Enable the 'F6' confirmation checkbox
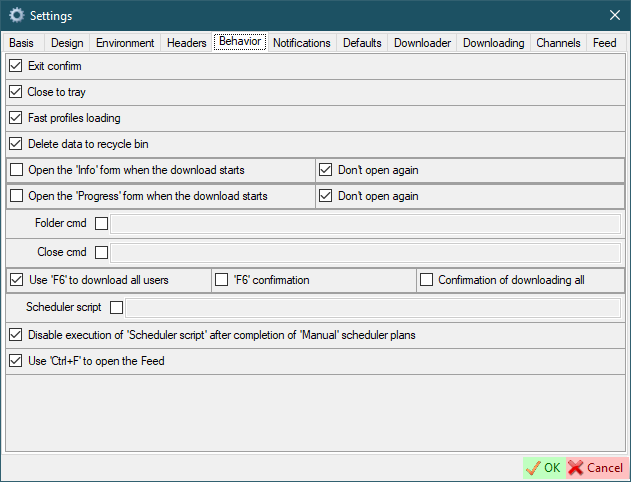The height and width of the screenshot is (482, 631). 222,280
